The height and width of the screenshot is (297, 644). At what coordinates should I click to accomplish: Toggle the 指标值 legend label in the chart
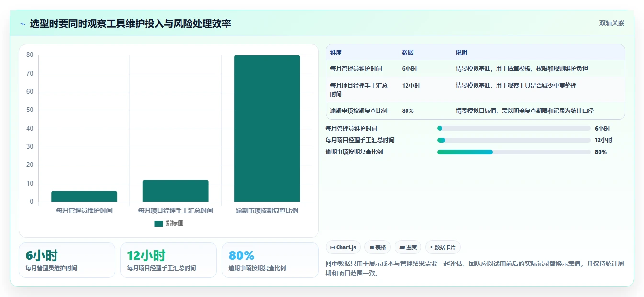(174, 223)
